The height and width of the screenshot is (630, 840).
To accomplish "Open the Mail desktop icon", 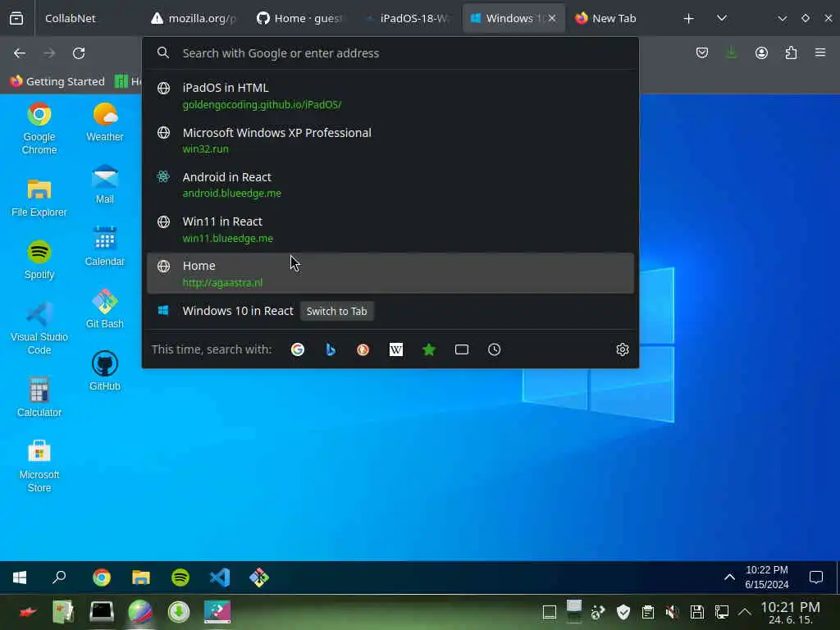I will point(104,185).
